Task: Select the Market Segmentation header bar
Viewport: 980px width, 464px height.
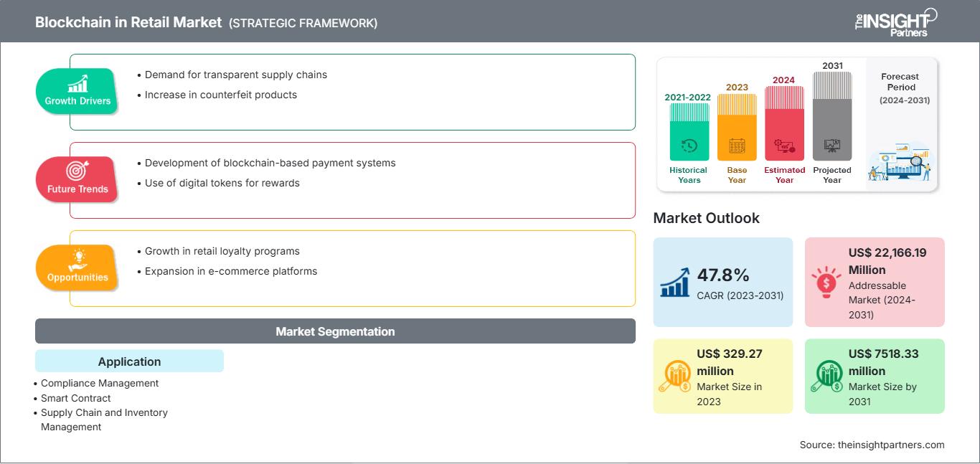Action: pos(335,331)
